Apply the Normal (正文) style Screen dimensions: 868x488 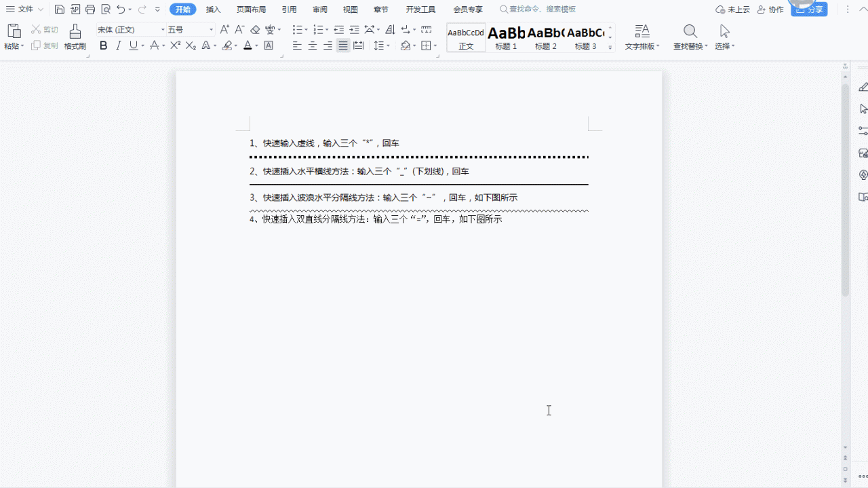(x=466, y=38)
